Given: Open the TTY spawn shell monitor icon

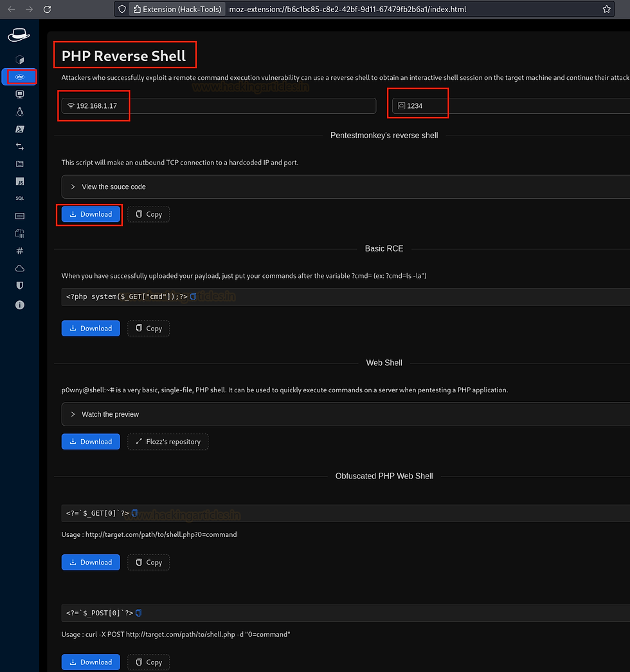Looking at the screenshot, I should click(x=20, y=95).
